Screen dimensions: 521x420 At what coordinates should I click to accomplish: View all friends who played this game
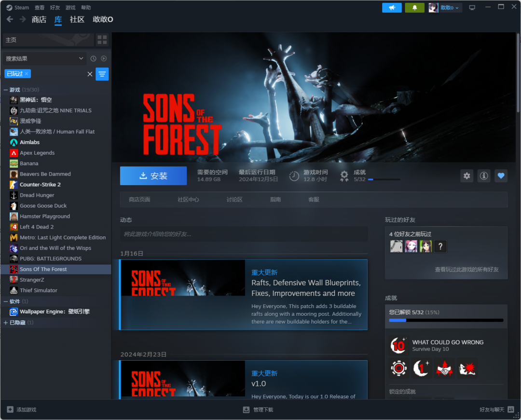pos(466,270)
